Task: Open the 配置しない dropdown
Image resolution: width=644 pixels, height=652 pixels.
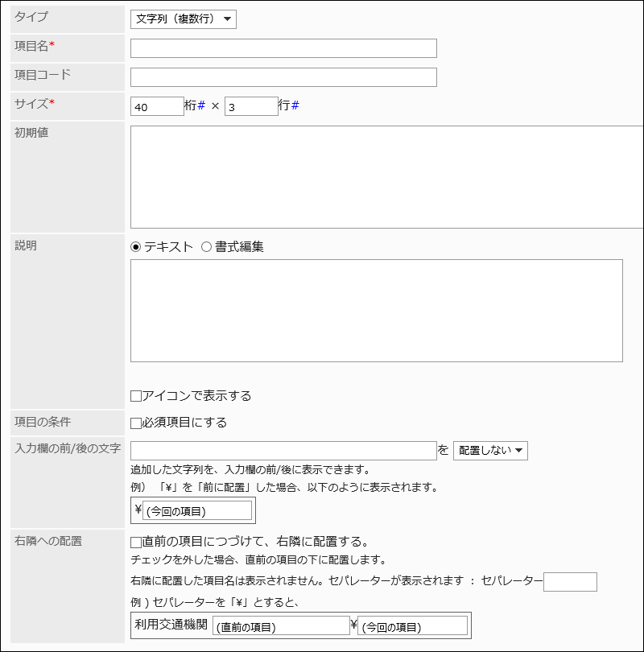Action: coord(490,451)
